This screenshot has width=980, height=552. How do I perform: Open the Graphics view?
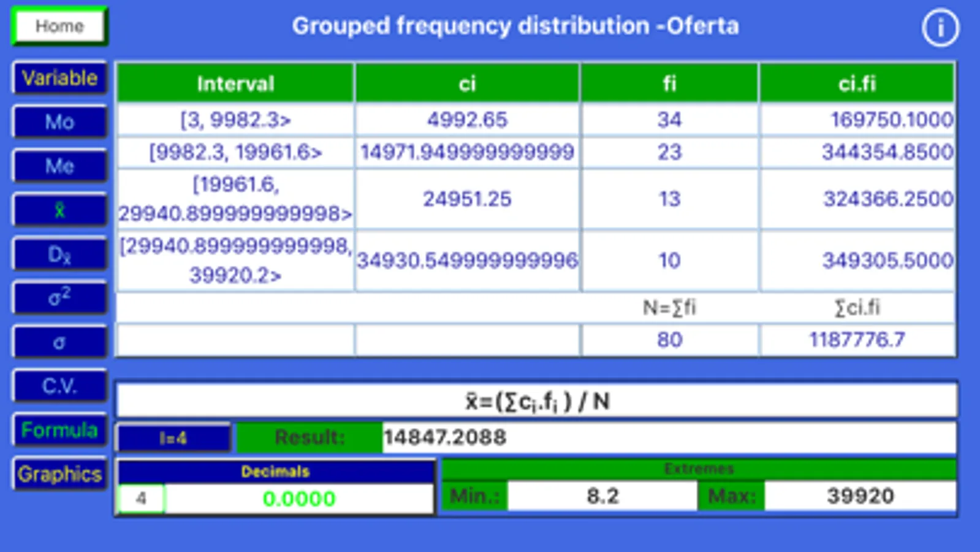click(x=59, y=474)
